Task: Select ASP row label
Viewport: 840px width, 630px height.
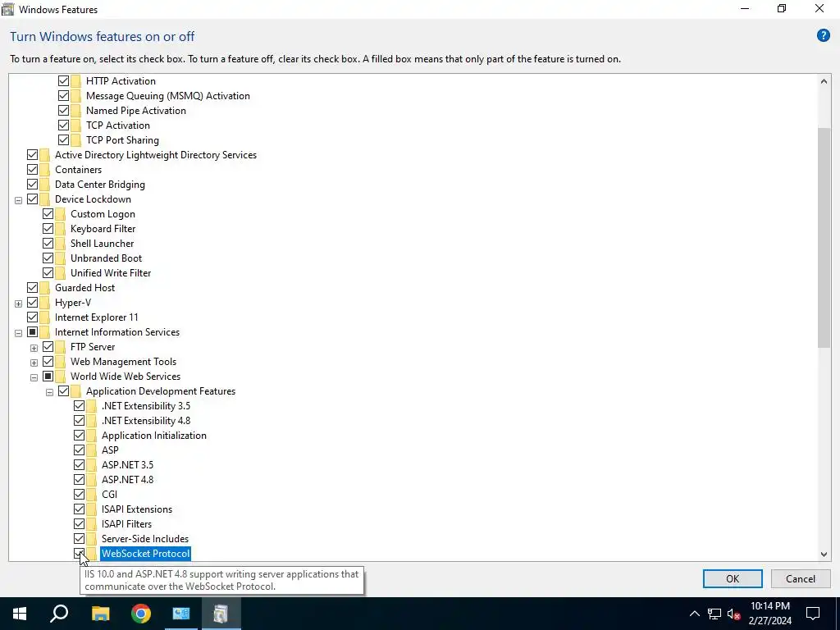Action: (110, 450)
